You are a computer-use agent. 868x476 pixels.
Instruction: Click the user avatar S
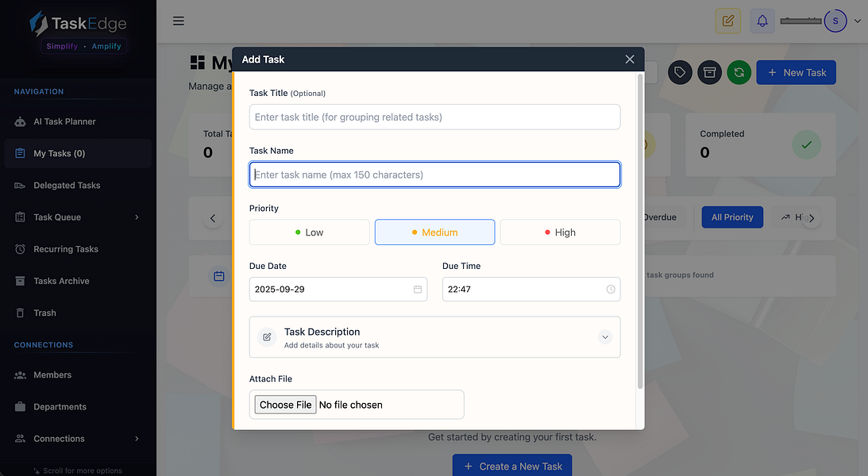pyautogui.click(x=835, y=21)
